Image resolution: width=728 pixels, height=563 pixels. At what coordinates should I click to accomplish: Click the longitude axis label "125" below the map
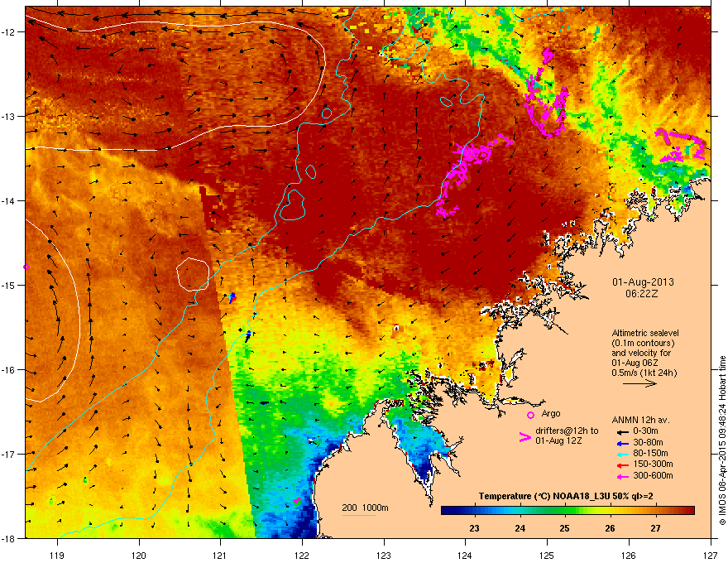(x=547, y=555)
